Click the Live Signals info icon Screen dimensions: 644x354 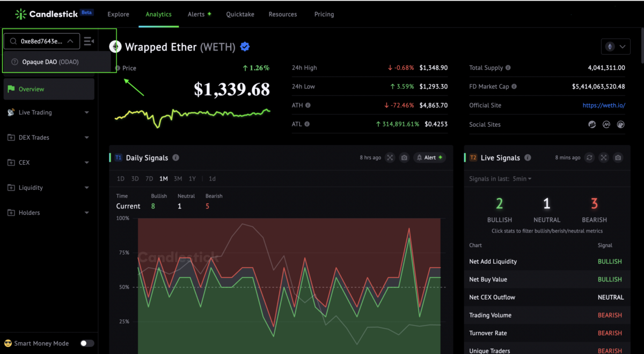tap(528, 158)
